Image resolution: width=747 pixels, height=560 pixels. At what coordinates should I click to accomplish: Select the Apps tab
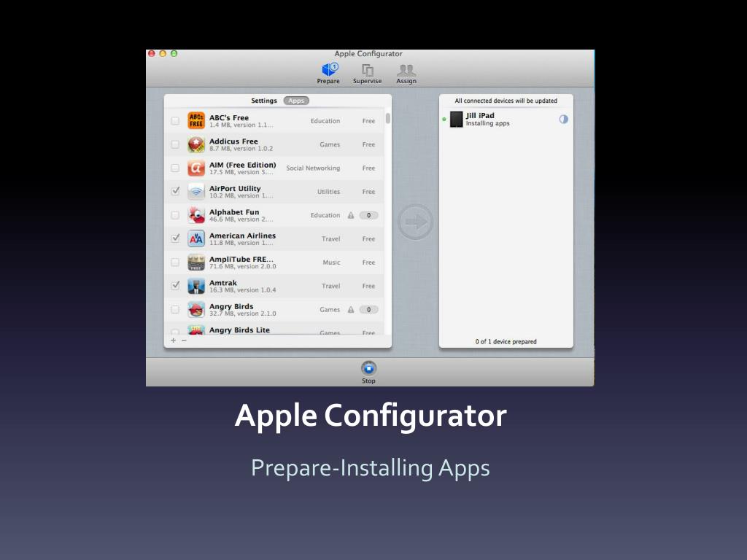[x=296, y=101]
